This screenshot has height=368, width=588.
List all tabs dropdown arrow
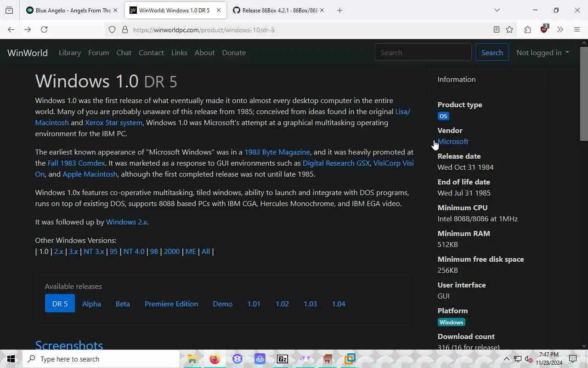pos(497,10)
